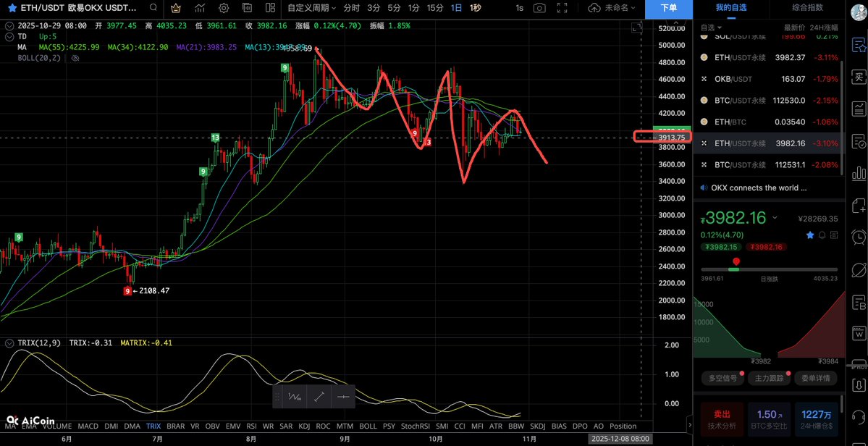Click the daily range price slider marker

click(736, 261)
